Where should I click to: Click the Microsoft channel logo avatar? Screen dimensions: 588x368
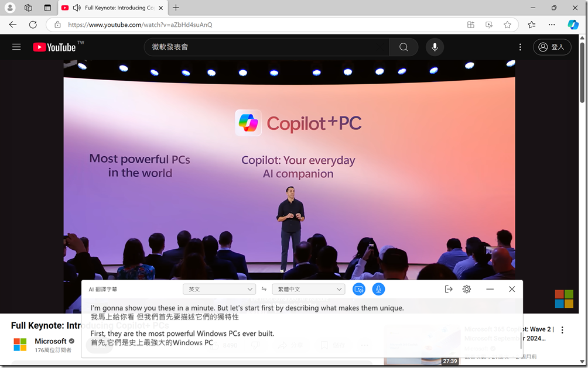tap(20, 345)
